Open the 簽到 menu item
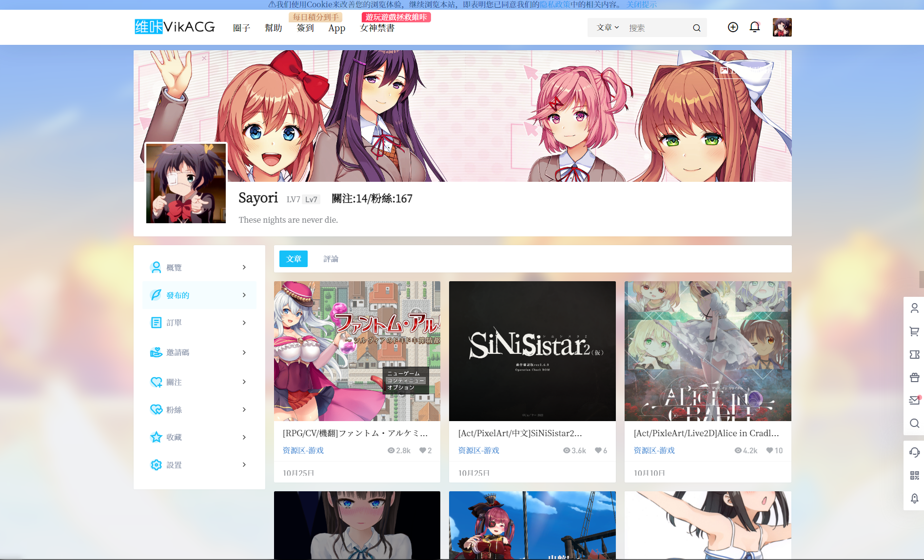Image resolution: width=924 pixels, height=560 pixels. (x=305, y=28)
